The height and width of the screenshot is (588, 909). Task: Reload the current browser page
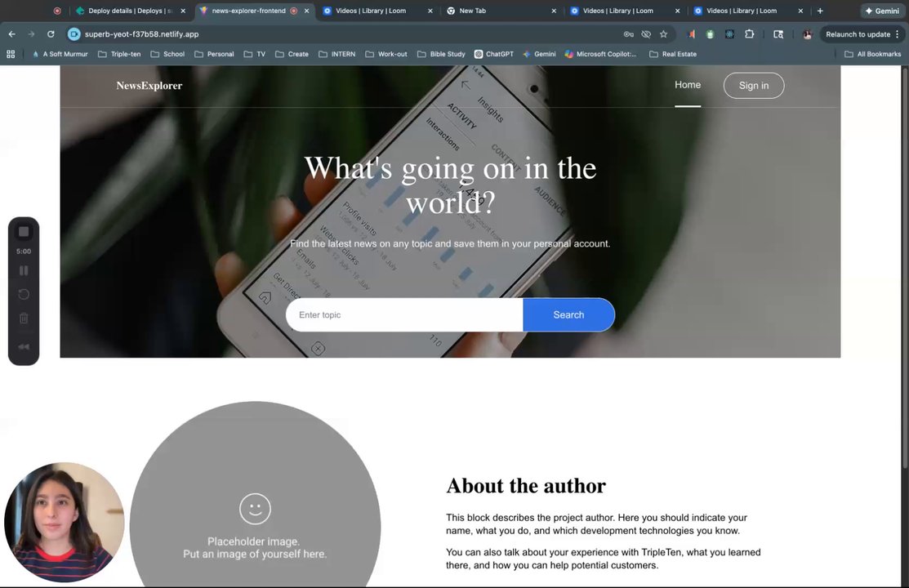click(51, 34)
